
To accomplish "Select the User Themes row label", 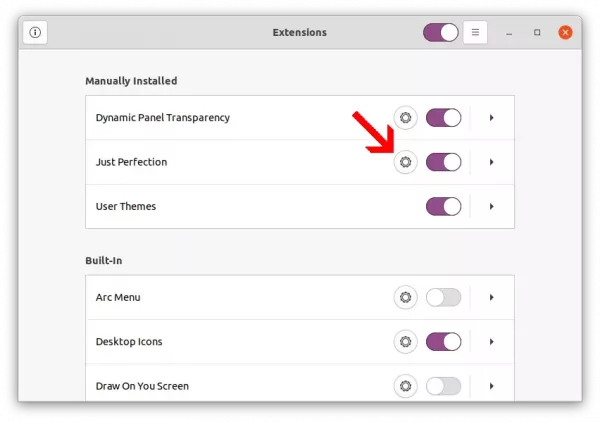I will [126, 207].
